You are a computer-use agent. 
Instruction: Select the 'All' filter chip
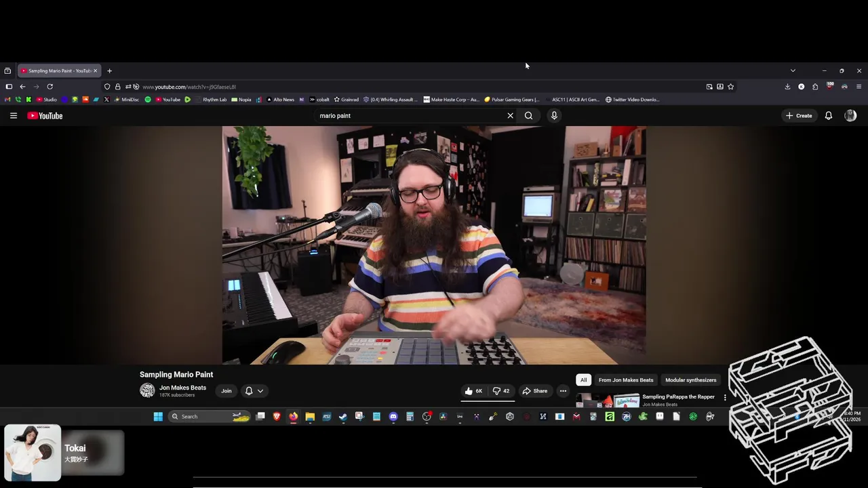click(583, 380)
